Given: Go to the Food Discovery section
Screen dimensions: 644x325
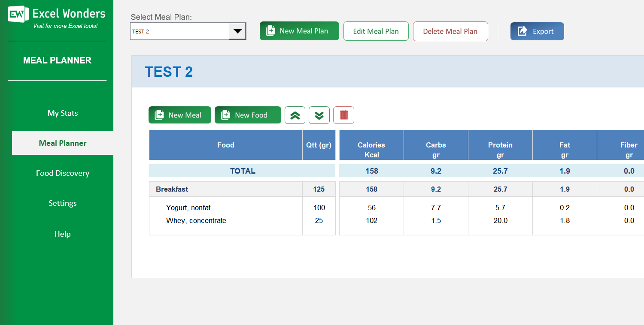Looking at the screenshot, I should click(62, 173).
